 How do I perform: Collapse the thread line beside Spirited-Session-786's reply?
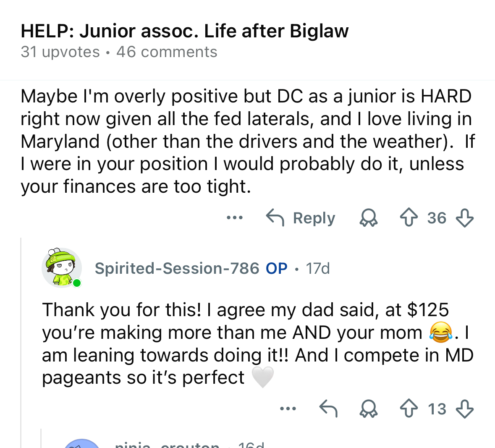point(21,336)
